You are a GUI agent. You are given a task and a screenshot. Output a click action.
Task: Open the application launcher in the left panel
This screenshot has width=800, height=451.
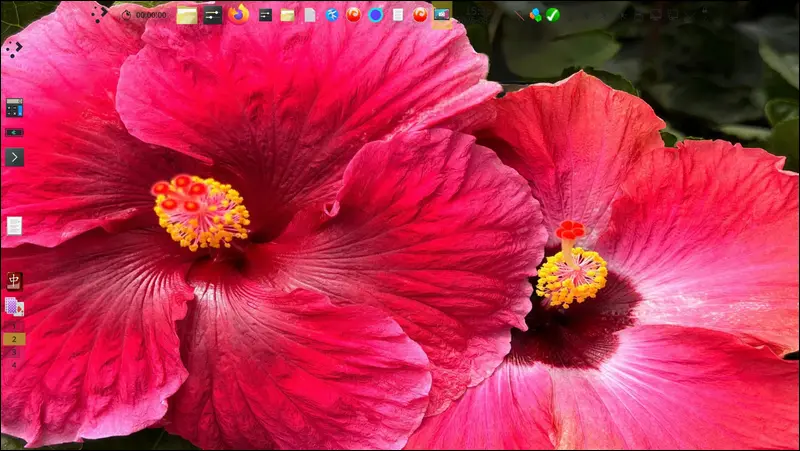click(14, 49)
